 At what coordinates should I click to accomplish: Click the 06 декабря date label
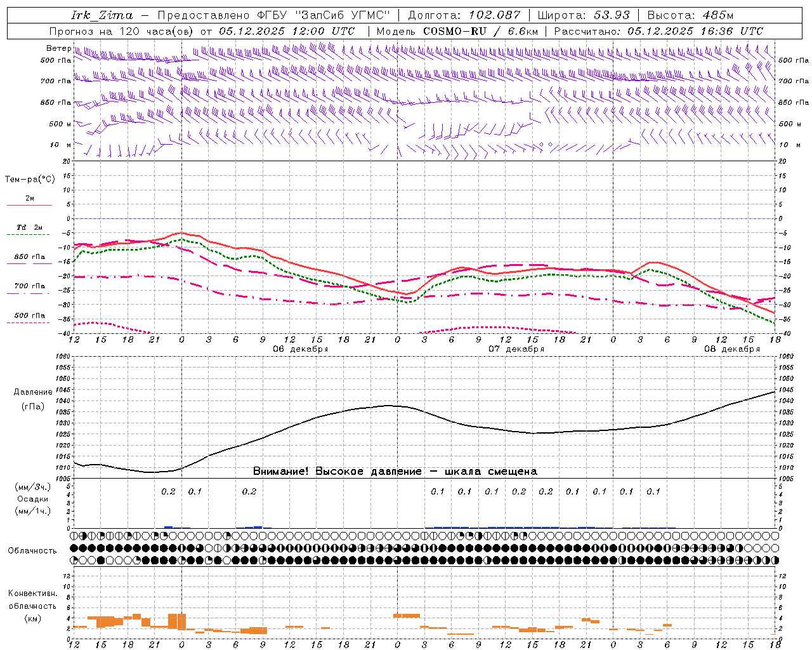300,349
